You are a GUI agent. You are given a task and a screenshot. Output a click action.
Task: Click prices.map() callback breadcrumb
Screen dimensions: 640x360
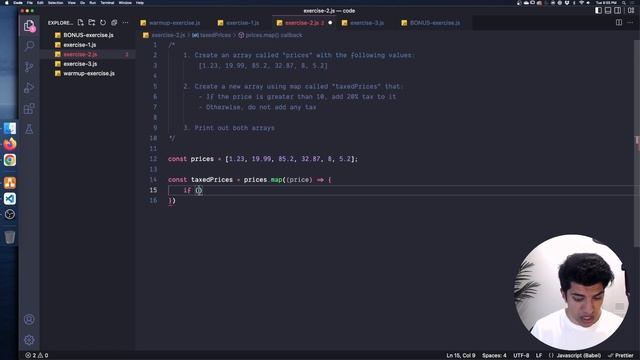270,36
